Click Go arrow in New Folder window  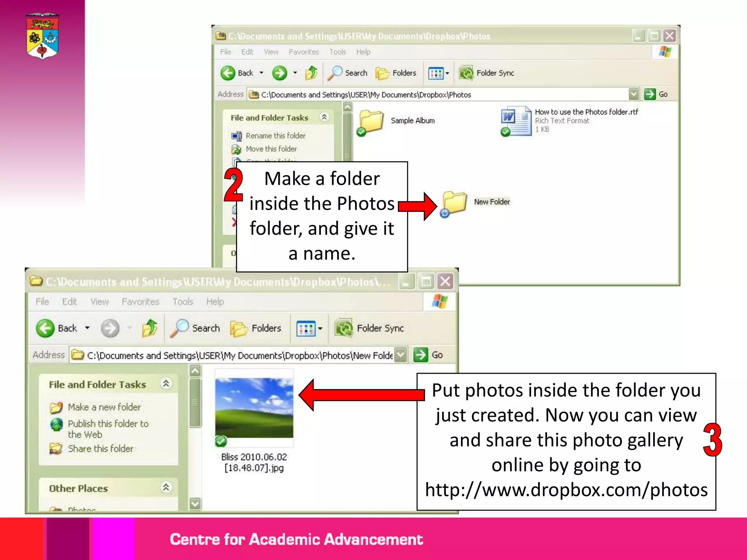click(x=421, y=355)
